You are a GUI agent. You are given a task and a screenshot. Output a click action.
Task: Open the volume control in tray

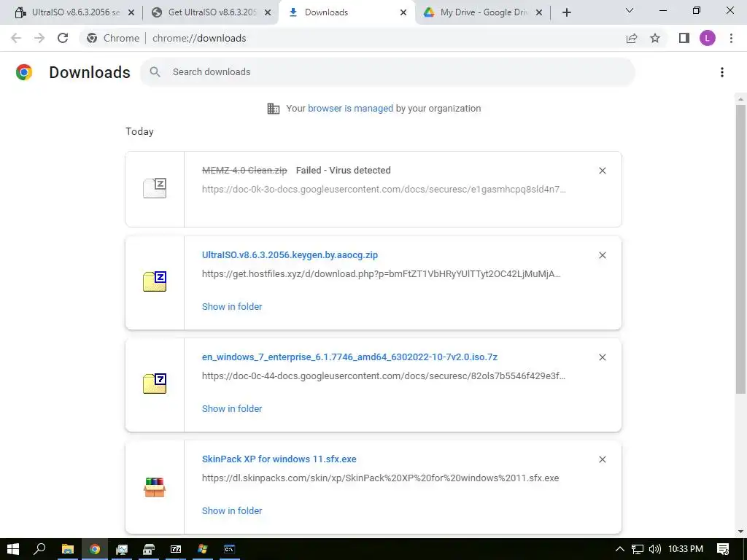pyautogui.click(x=655, y=549)
